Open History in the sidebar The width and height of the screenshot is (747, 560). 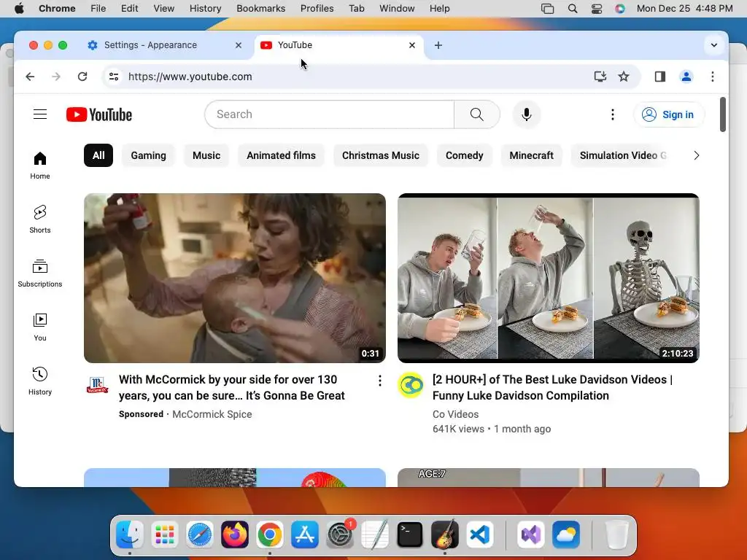pyautogui.click(x=40, y=381)
